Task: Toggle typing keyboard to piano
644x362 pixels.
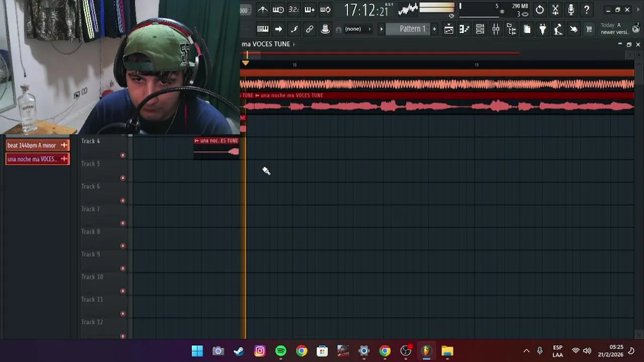Action: click(x=263, y=29)
